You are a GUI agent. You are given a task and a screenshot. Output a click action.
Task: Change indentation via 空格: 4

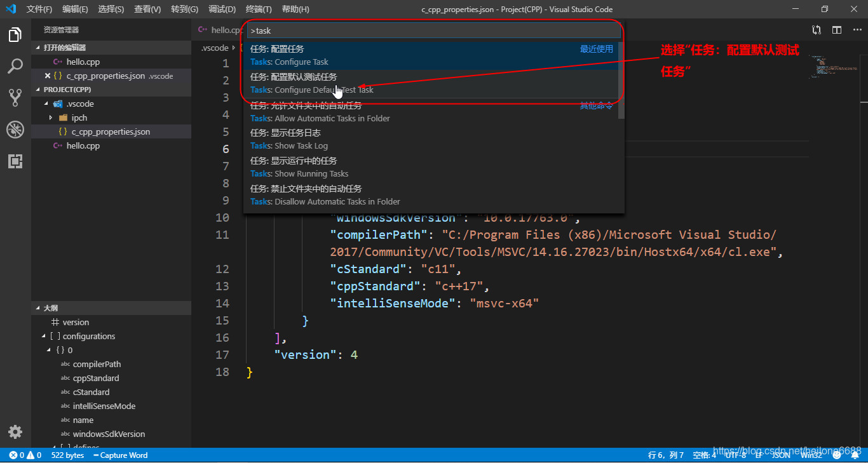coord(704,455)
